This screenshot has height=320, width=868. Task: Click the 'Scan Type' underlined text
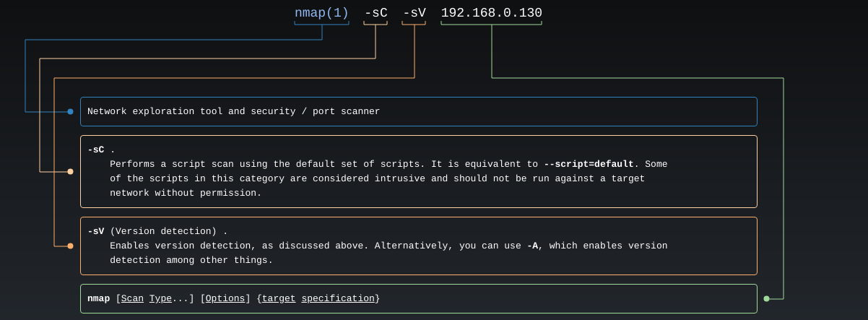tap(147, 298)
